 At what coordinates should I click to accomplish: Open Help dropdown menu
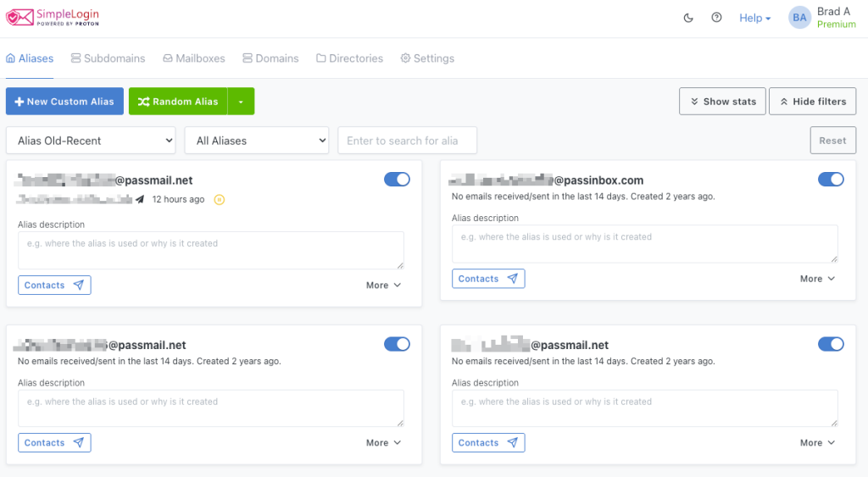tap(754, 19)
